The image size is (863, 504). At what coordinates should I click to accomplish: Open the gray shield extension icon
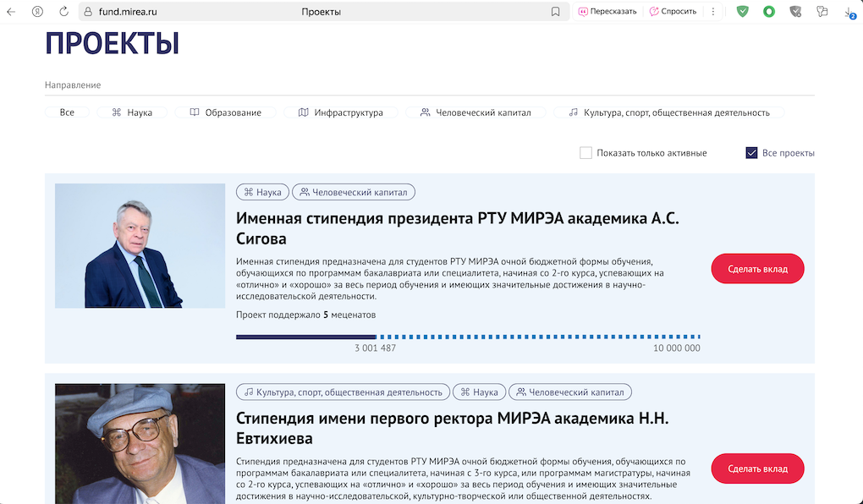point(795,12)
